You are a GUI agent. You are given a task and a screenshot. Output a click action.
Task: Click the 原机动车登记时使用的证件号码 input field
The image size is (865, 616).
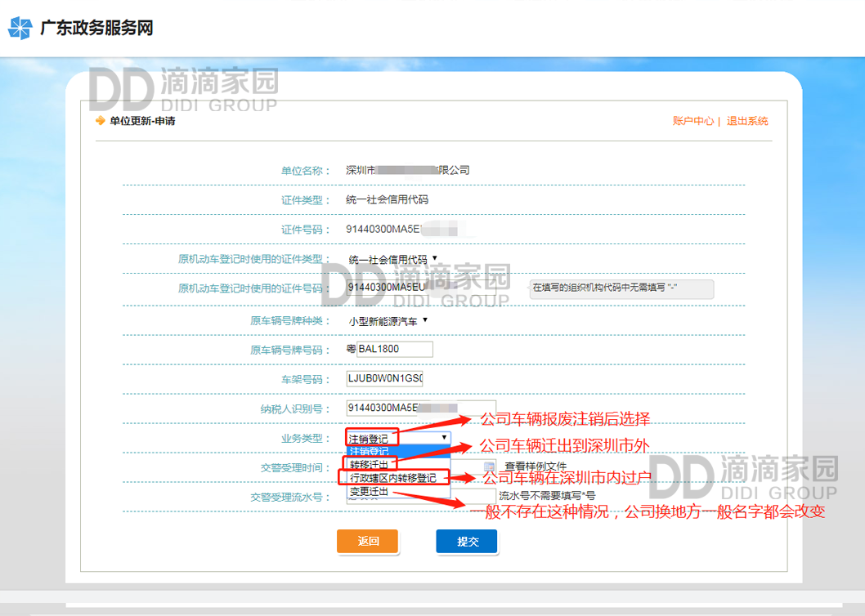click(x=421, y=288)
